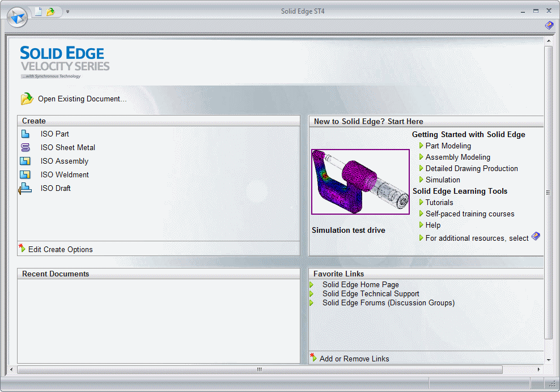The height and width of the screenshot is (392, 560).
Task: Click the green arrow beside Assembly Modeling
Action: [x=421, y=157]
